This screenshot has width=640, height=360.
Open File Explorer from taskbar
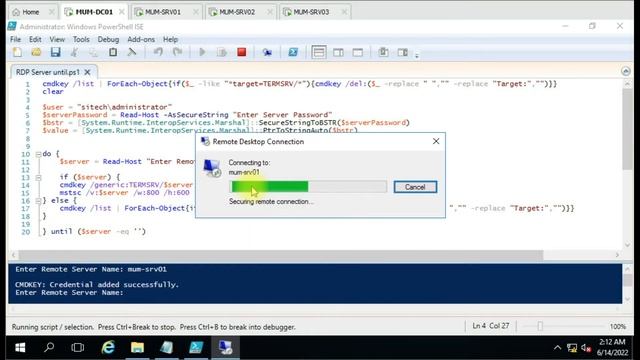coord(138,347)
